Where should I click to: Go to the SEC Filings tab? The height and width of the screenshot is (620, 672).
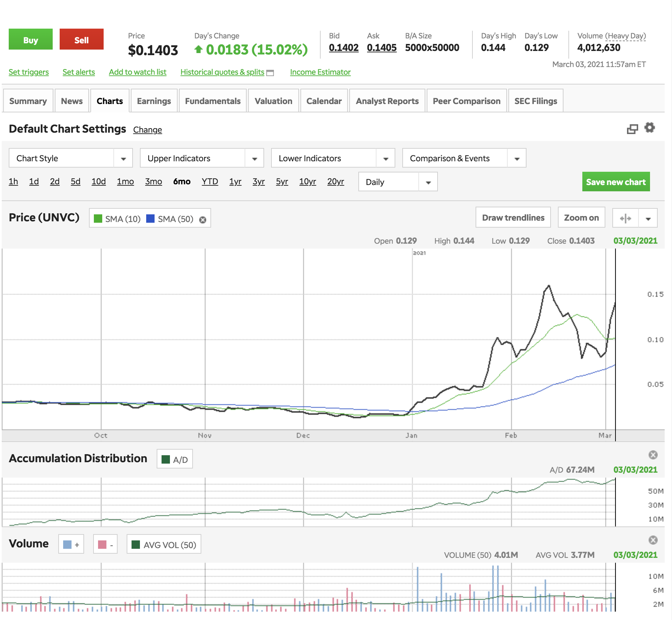536,101
